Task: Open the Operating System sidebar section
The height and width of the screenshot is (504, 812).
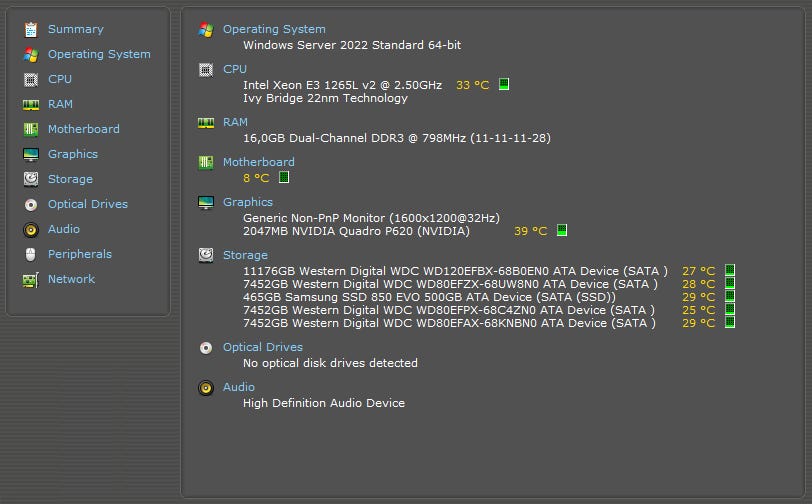Action: click(x=99, y=54)
